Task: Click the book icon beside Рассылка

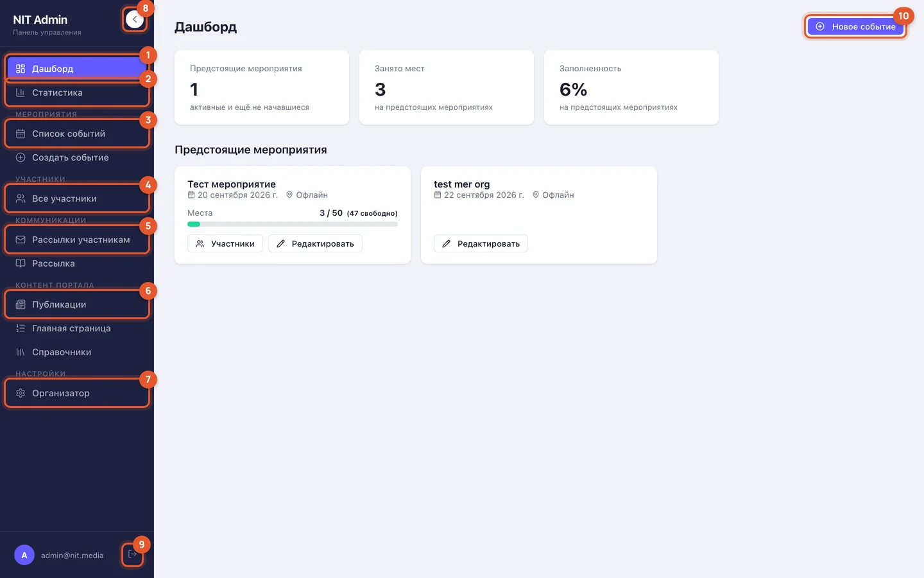Action: [x=21, y=263]
